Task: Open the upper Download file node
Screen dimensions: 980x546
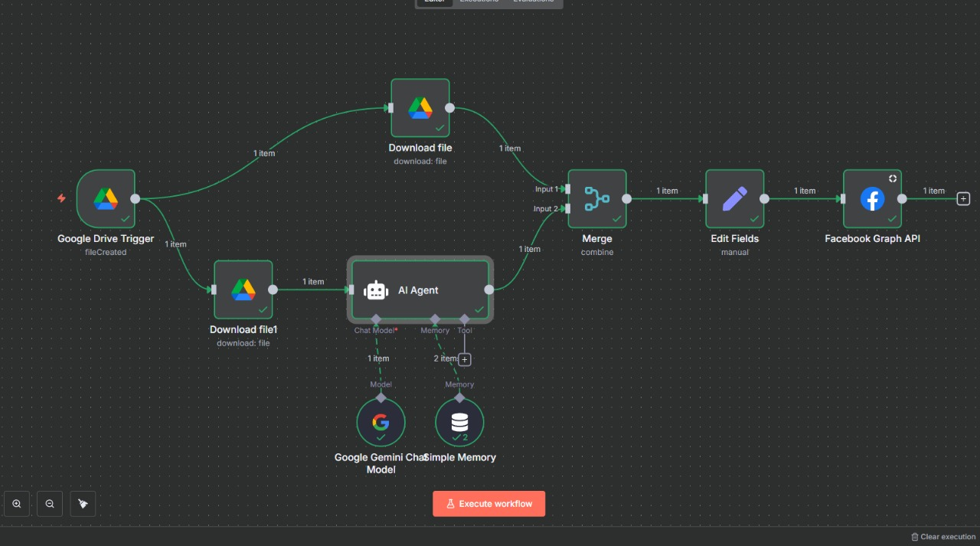Action: [x=420, y=108]
